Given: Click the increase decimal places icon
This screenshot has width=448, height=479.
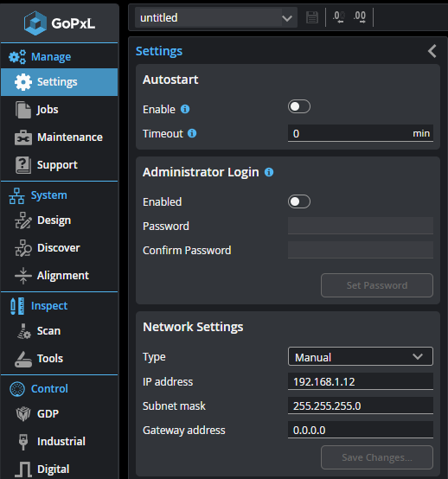Looking at the screenshot, I should click(360, 17).
